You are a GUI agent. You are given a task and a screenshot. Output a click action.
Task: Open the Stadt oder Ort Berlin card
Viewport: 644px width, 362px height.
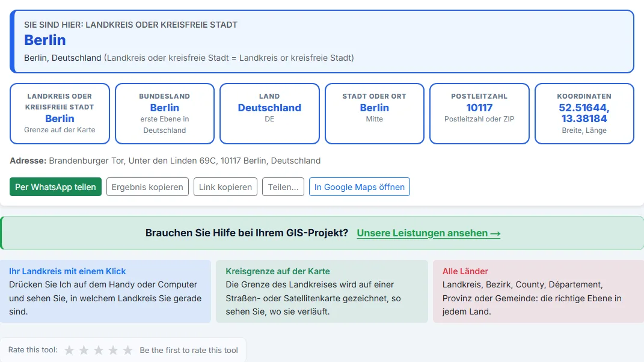[x=375, y=114]
